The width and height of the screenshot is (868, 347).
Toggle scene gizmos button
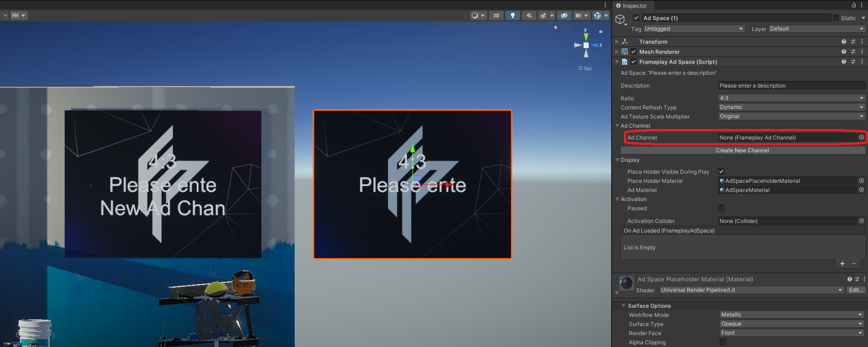597,16
